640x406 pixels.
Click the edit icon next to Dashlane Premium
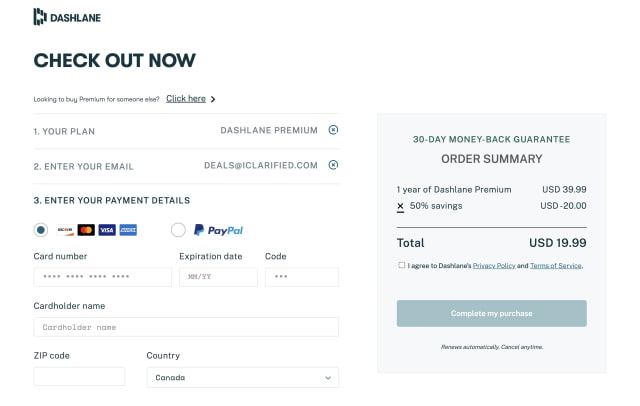point(333,130)
